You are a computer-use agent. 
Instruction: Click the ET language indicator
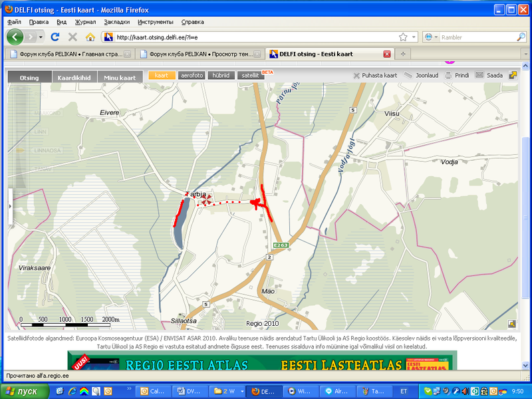click(404, 391)
